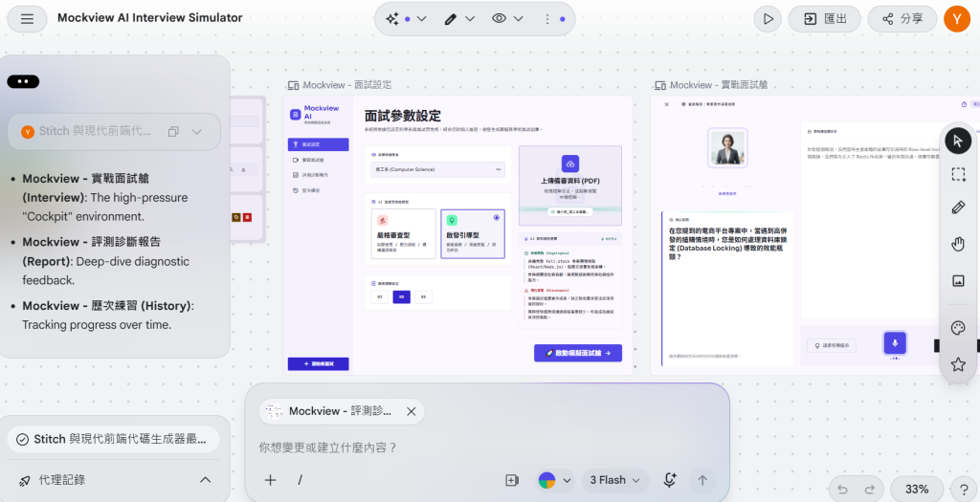The width and height of the screenshot is (980, 502).
Task: Click fourth sidebar item with history icon in mockup
Action: pyautogui.click(x=318, y=190)
